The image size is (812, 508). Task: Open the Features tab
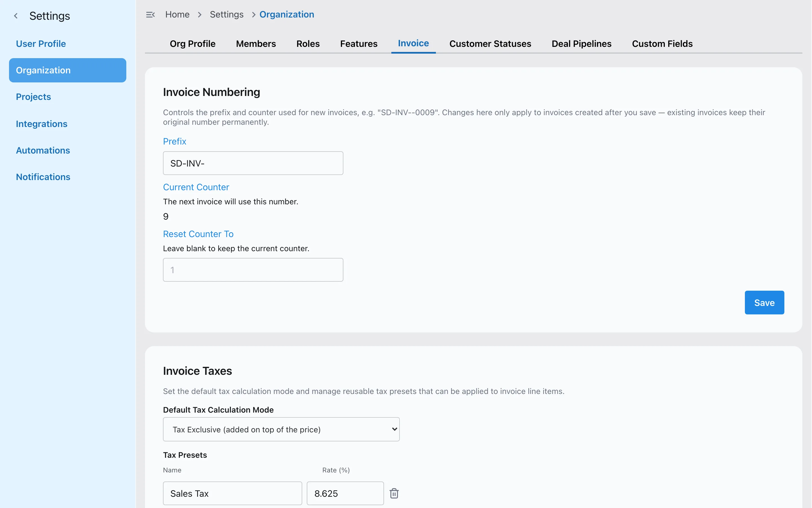click(359, 44)
